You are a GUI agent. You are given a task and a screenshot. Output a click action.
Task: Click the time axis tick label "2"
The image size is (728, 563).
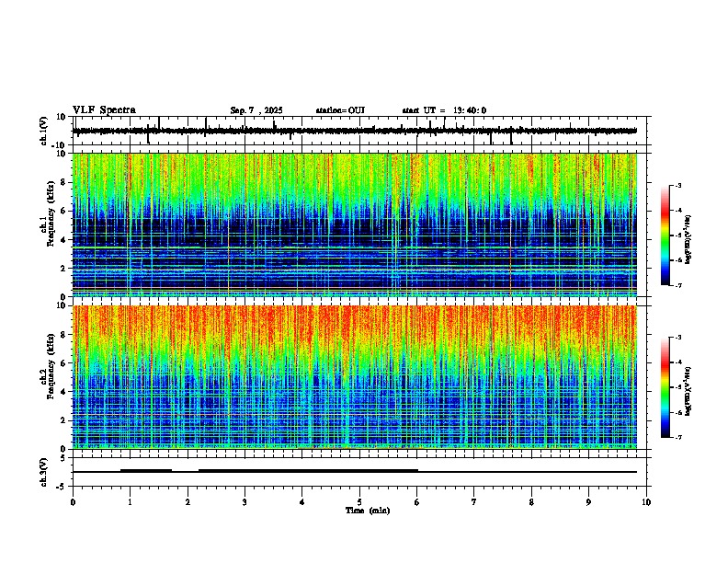pyautogui.click(x=188, y=502)
